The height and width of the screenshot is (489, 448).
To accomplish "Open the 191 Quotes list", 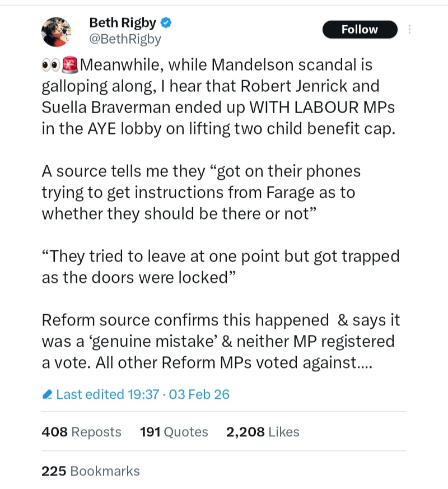I will coord(174,432).
